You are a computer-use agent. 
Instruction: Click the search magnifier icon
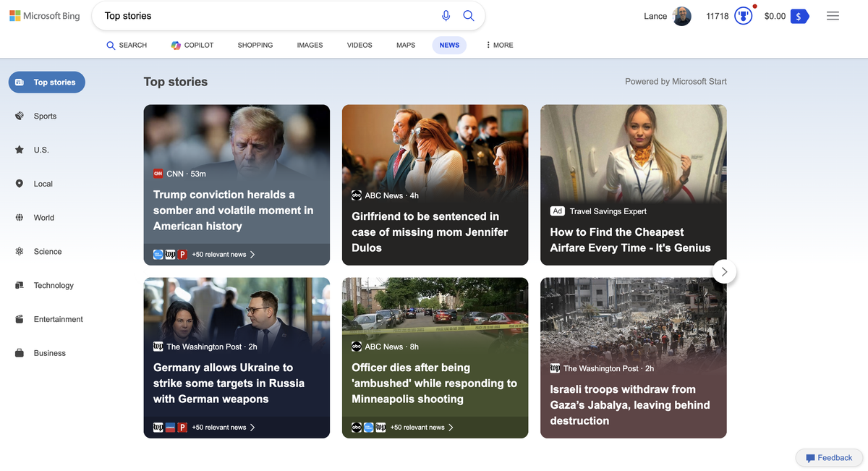point(468,15)
